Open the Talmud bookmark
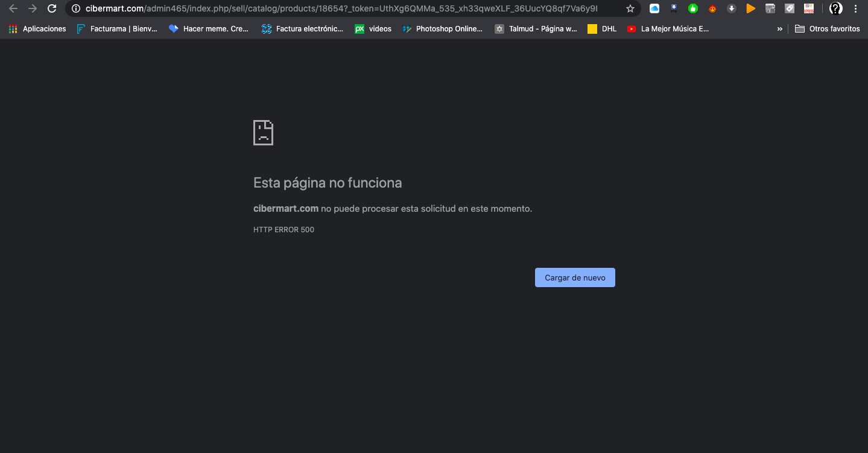Image resolution: width=868 pixels, height=453 pixels. pos(536,28)
